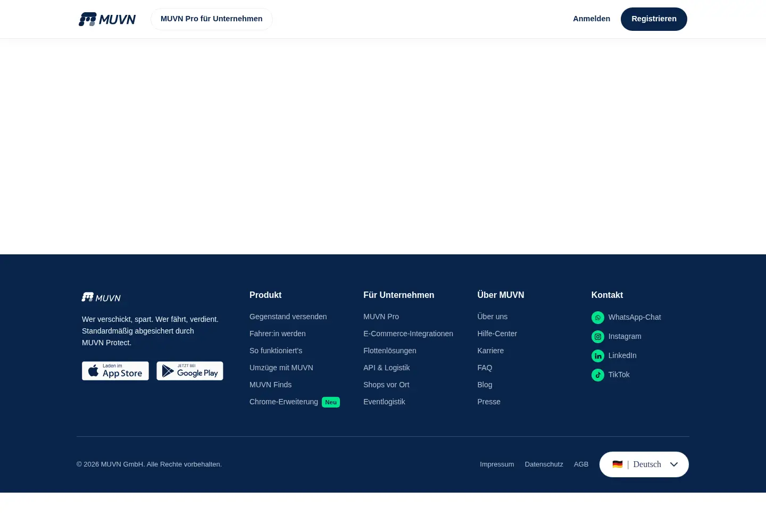This screenshot has width=766, height=532.
Task: Click the white MUVN logo in the footer
Action: (x=101, y=297)
